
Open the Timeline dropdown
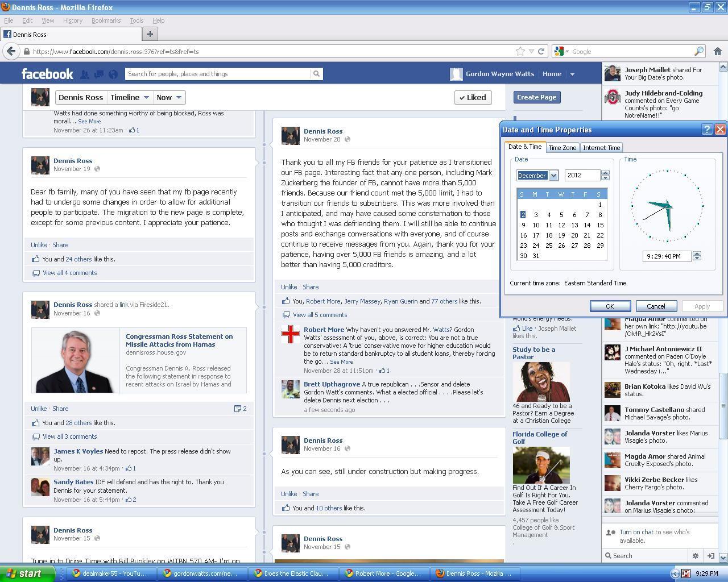click(129, 97)
